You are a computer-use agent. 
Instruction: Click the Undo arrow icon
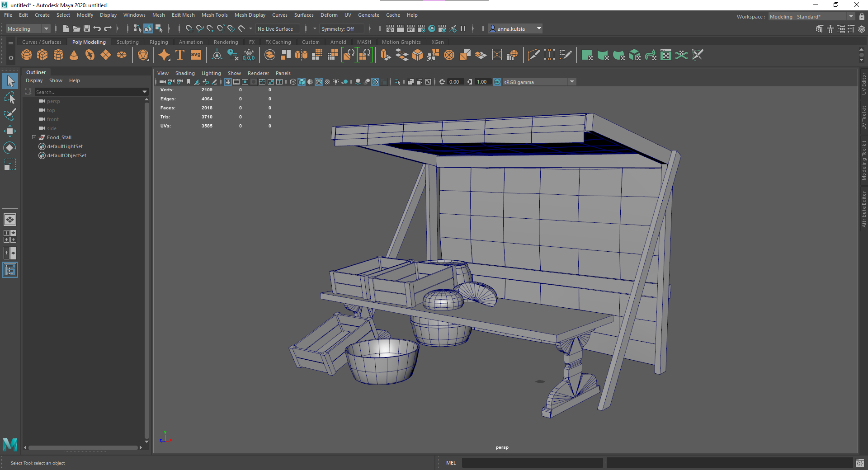click(97, 28)
